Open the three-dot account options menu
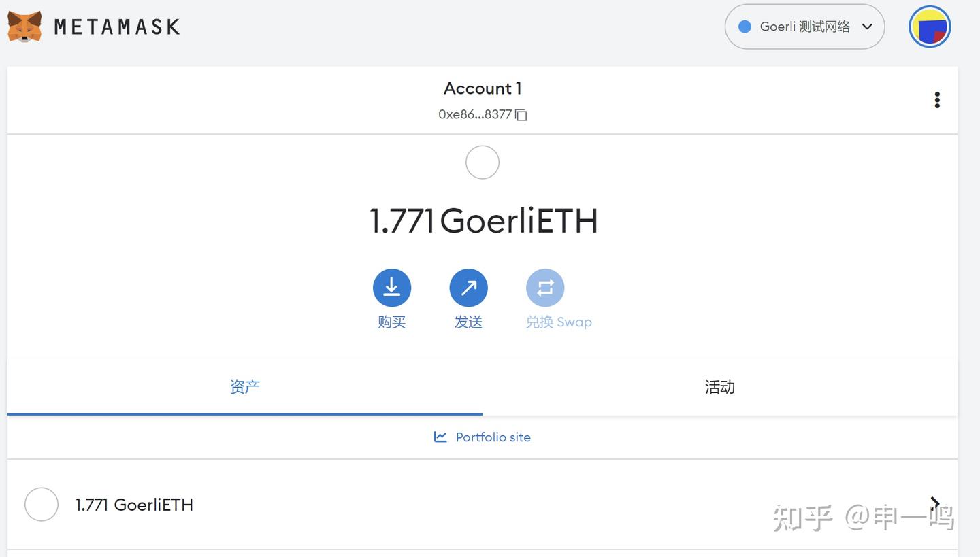 point(937,100)
